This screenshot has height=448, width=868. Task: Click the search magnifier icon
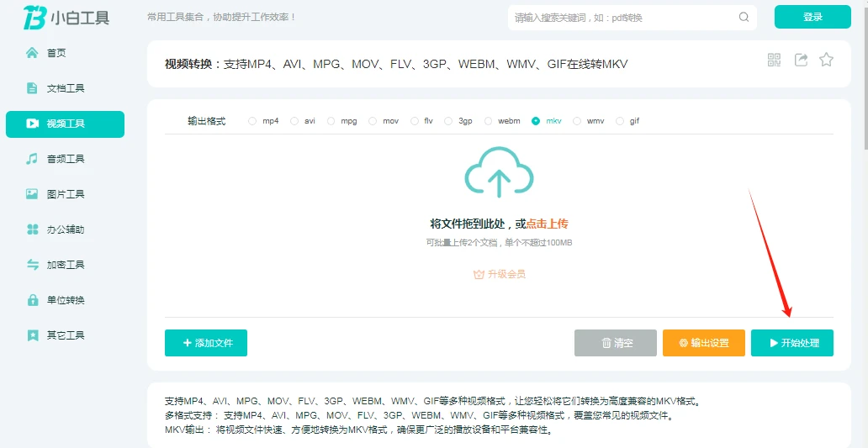point(744,17)
